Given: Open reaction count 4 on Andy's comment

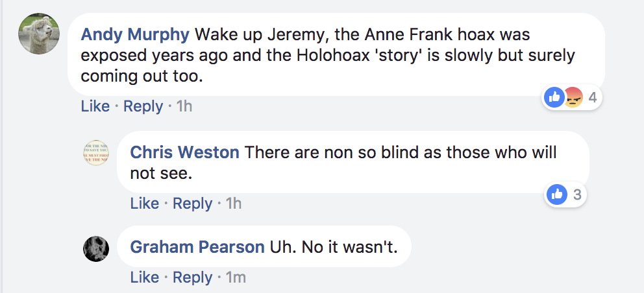Looking at the screenshot, I should (592, 98).
